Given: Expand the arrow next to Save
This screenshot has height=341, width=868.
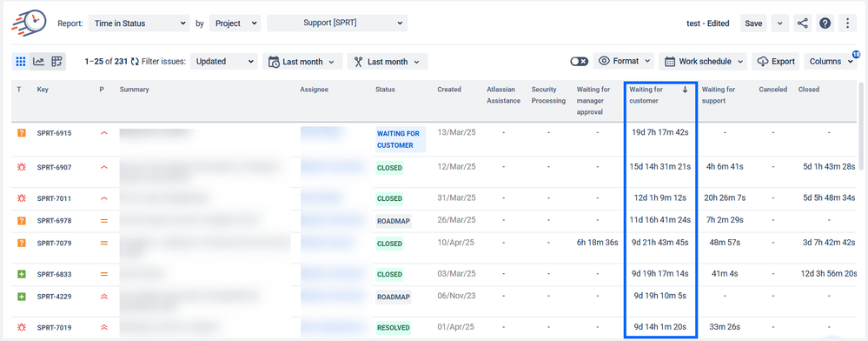Looking at the screenshot, I should 779,23.
